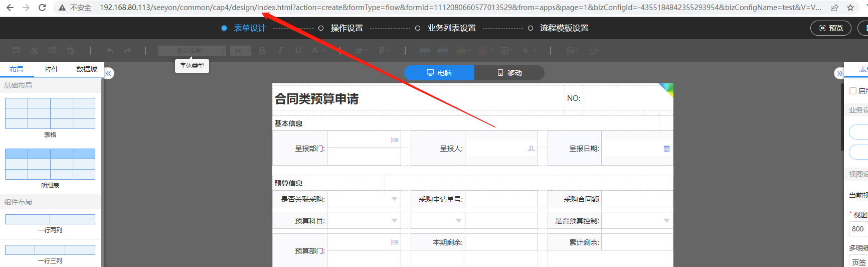Click the Italic formatting icon
Screen dimensions: 868x267
pos(280,51)
